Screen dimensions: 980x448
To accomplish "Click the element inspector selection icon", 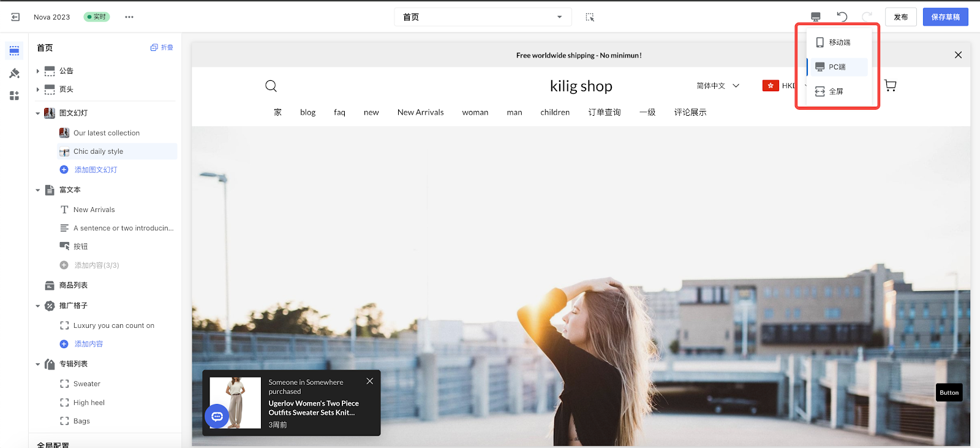I will [589, 17].
